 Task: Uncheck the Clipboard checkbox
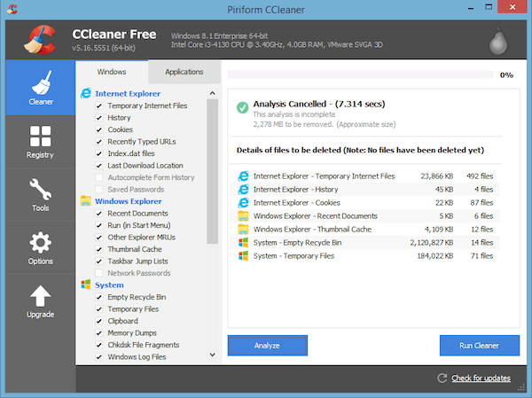(x=99, y=321)
